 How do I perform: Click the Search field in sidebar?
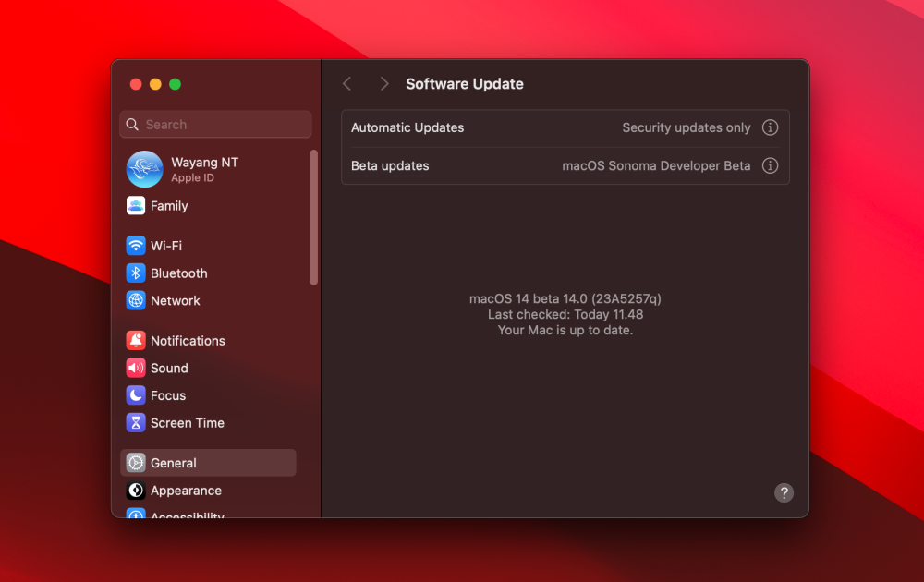(215, 125)
